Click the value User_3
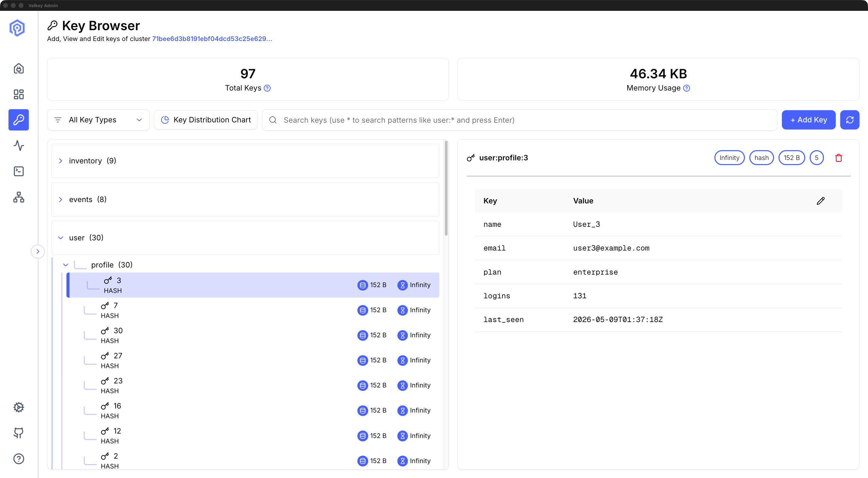This screenshot has width=868, height=478. pyautogui.click(x=587, y=224)
